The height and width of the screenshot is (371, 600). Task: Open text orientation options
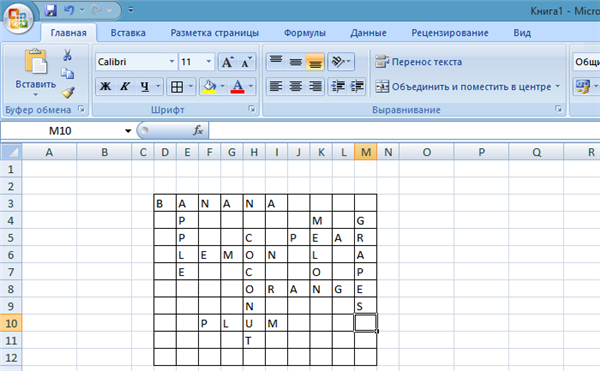tap(341, 62)
